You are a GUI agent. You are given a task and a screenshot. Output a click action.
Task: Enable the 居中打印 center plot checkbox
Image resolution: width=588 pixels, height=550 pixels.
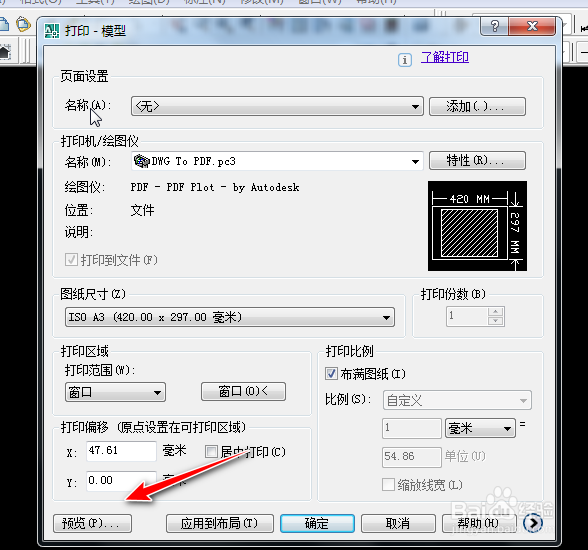(211, 451)
